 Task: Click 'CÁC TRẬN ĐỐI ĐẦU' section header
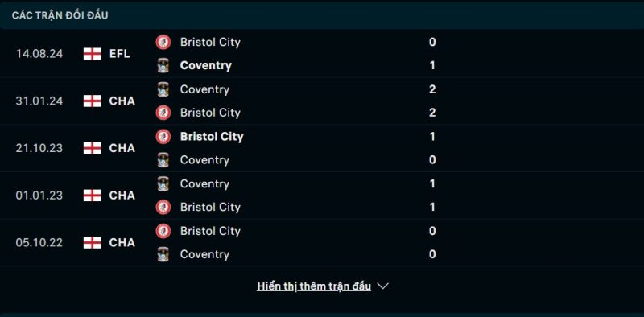(x=60, y=15)
